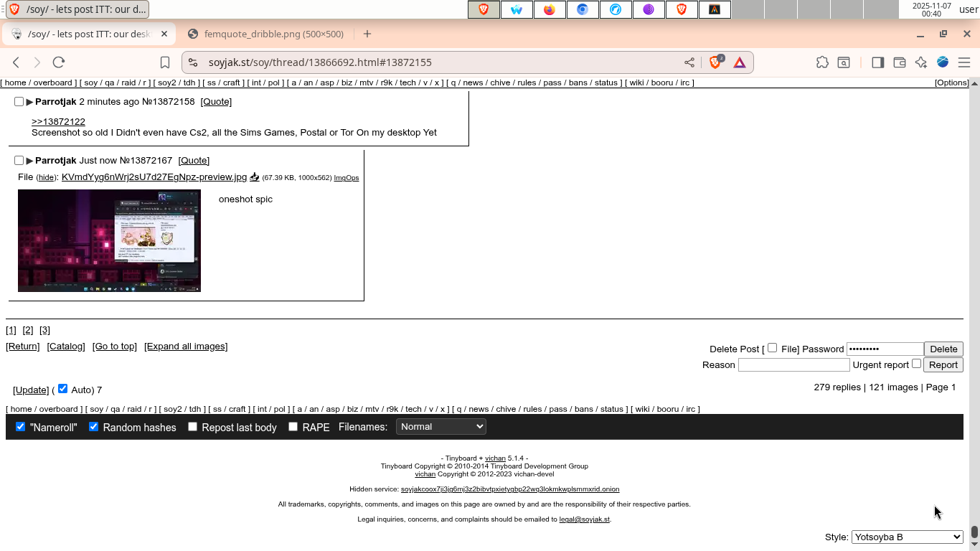Click the Catalog link

[x=66, y=347]
